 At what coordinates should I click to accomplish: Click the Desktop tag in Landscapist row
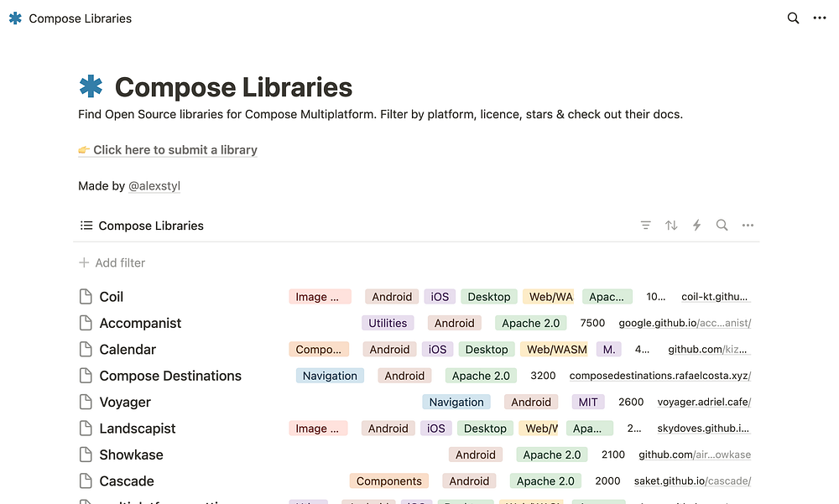(485, 428)
